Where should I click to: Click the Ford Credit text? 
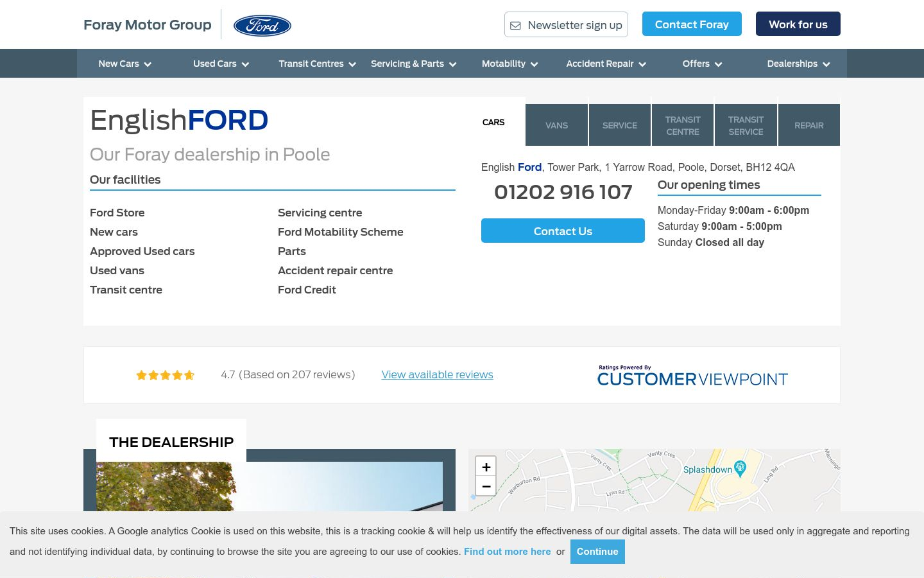pos(307,290)
